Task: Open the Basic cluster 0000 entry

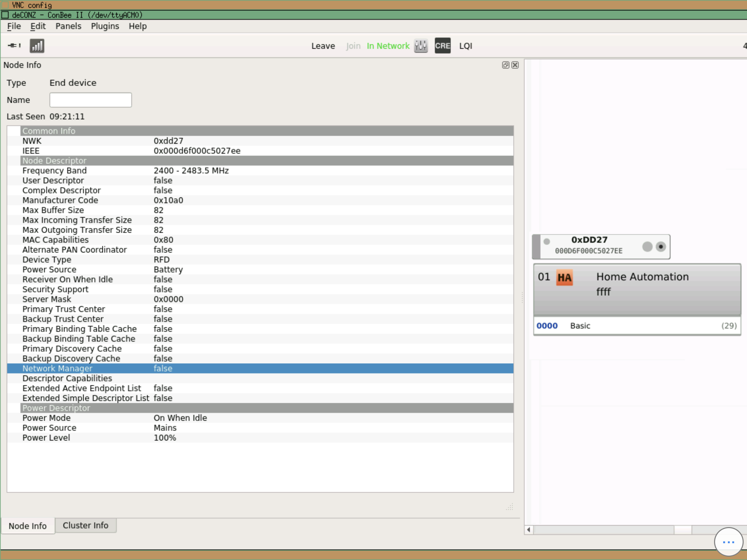Action: [x=580, y=325]
